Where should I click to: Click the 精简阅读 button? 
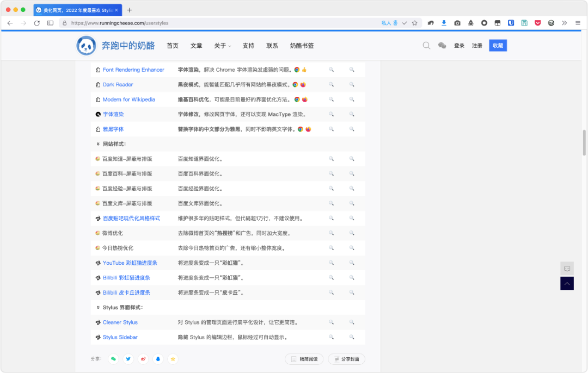(x=304, y=359)
